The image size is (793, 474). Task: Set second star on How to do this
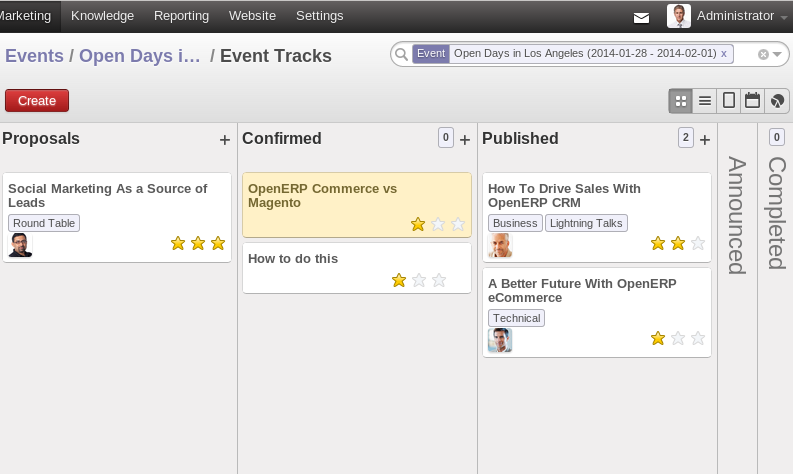coord(419,280)
